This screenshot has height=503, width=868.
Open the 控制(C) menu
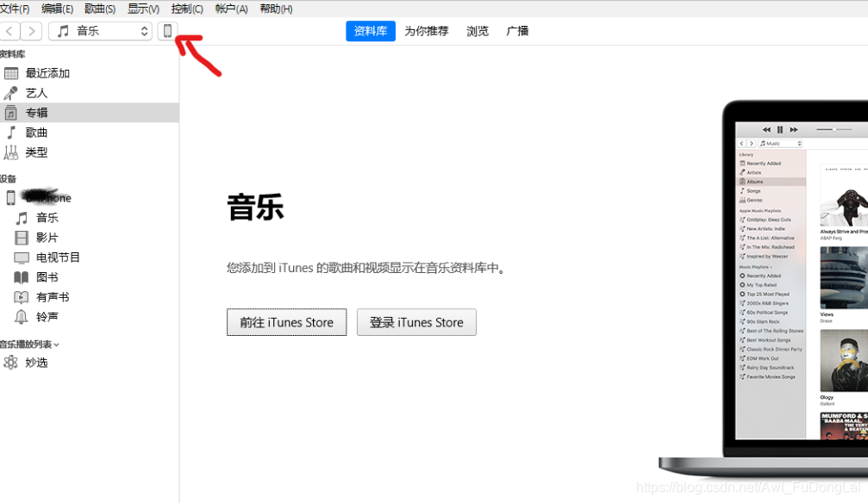[x=187, y=9]
